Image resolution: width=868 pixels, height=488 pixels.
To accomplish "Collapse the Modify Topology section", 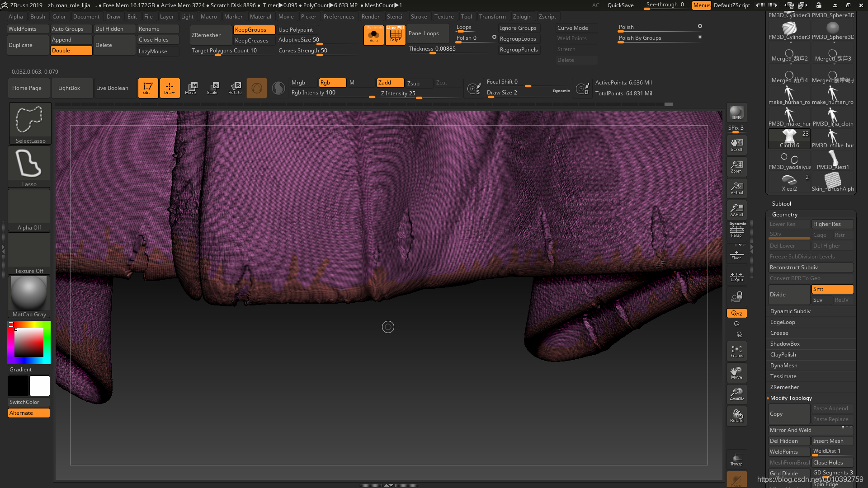I will 791,398.
